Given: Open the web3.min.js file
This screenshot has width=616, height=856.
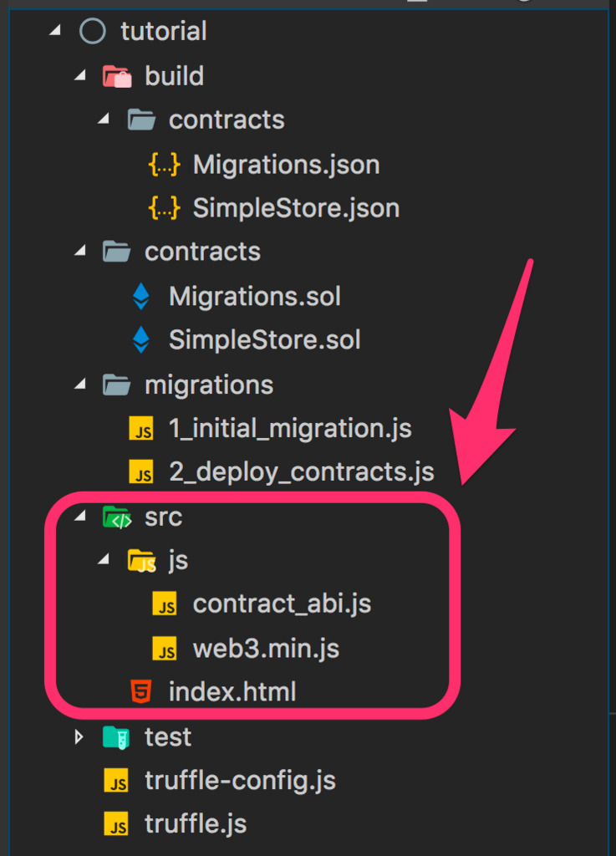Looking at the screenshot, I should tap(267, 649).
